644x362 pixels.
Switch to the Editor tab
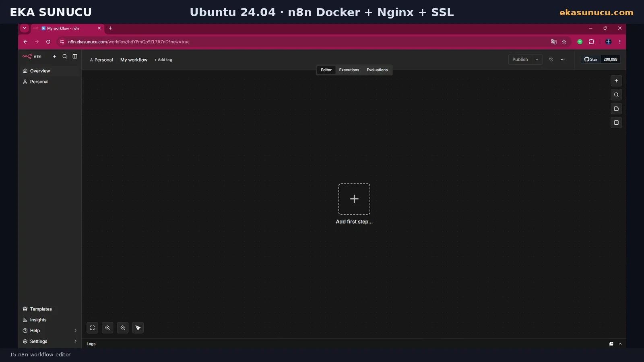coord(326,70)
